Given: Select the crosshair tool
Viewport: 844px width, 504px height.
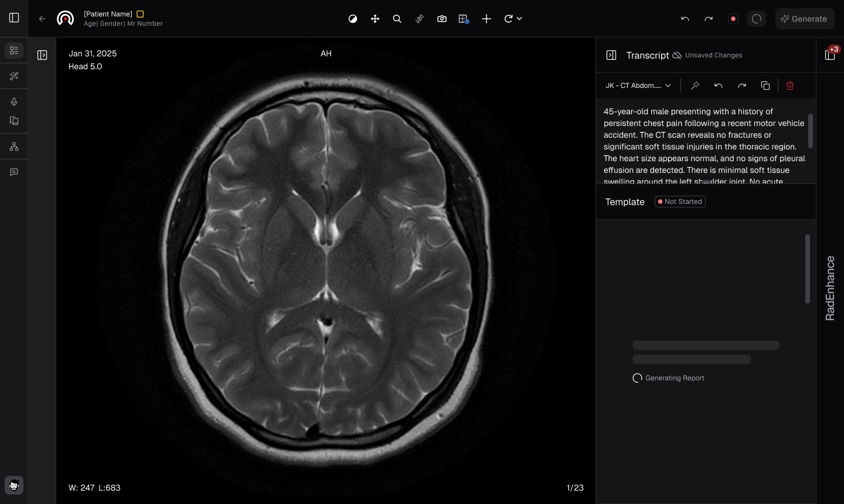Looking at the screenshot, I should (486, 19).
